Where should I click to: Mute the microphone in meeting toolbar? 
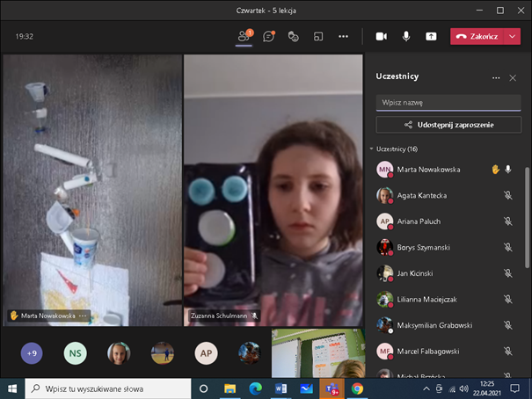[406, 37]
